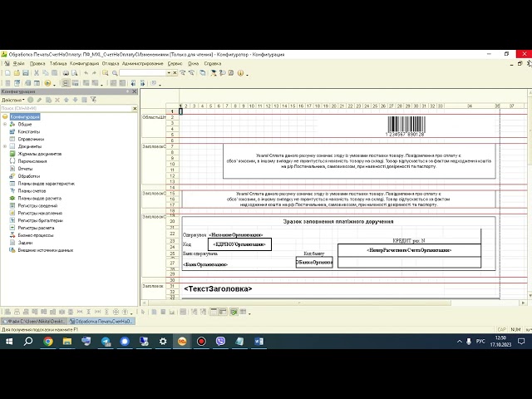The width and height of the screenshot is (532, 399).
Task: Click the Copy toolbar icon
Action: pos(46,73)
